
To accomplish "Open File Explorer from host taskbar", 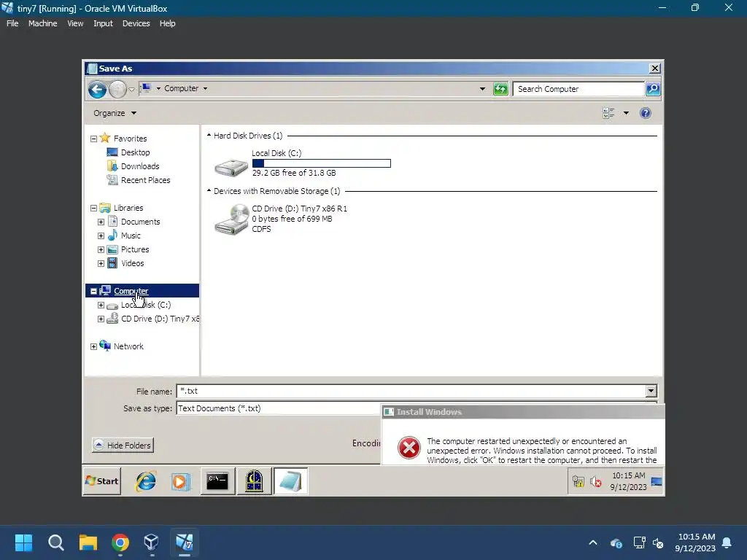I will coord(88,542).
